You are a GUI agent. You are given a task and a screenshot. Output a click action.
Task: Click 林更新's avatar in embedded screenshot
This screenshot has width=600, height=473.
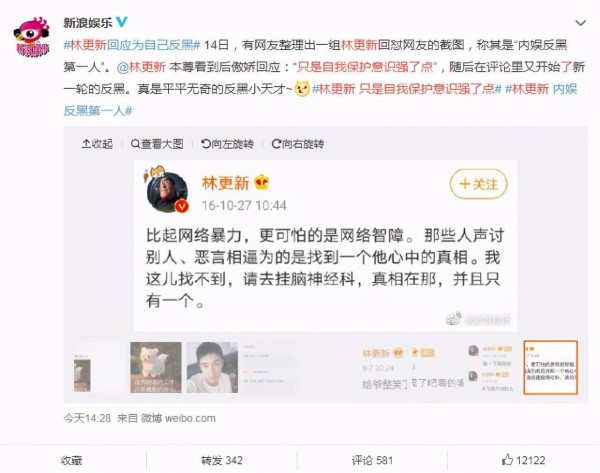tap(167, 192)
